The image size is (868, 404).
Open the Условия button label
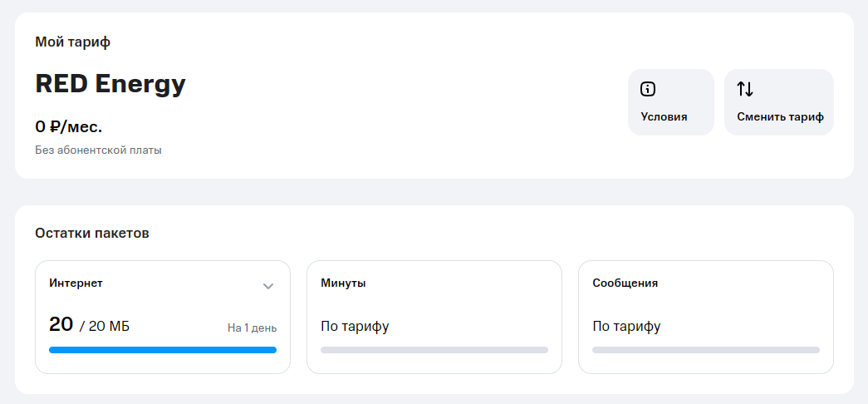[664, 117]
